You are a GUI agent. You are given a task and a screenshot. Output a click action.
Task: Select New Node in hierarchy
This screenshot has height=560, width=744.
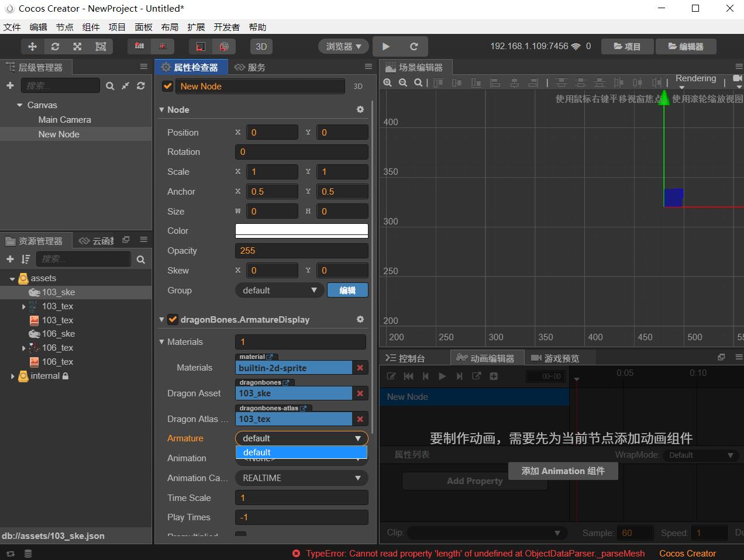tap(58, 134)
